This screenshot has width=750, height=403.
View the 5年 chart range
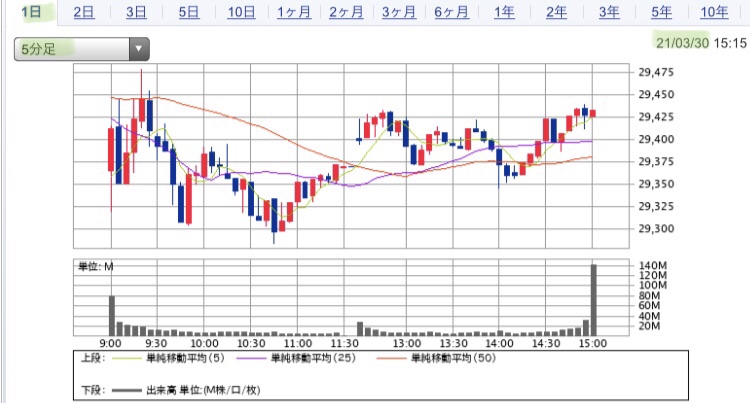pyautogui.click(x=662, y=12)
